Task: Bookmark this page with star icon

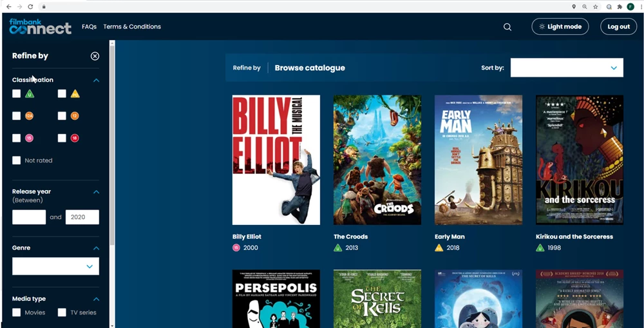Action: pos(596,6)
